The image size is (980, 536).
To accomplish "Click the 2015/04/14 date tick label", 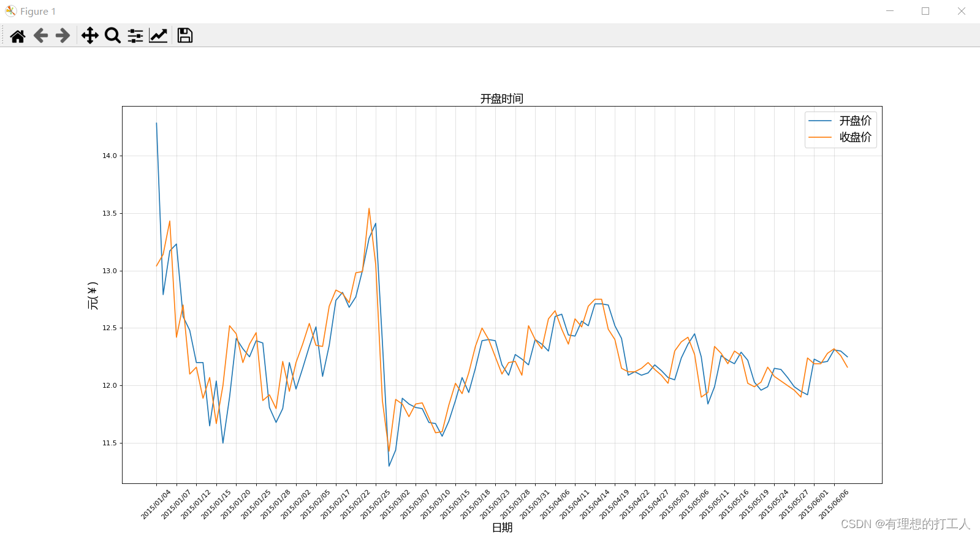I will point(594,505).
